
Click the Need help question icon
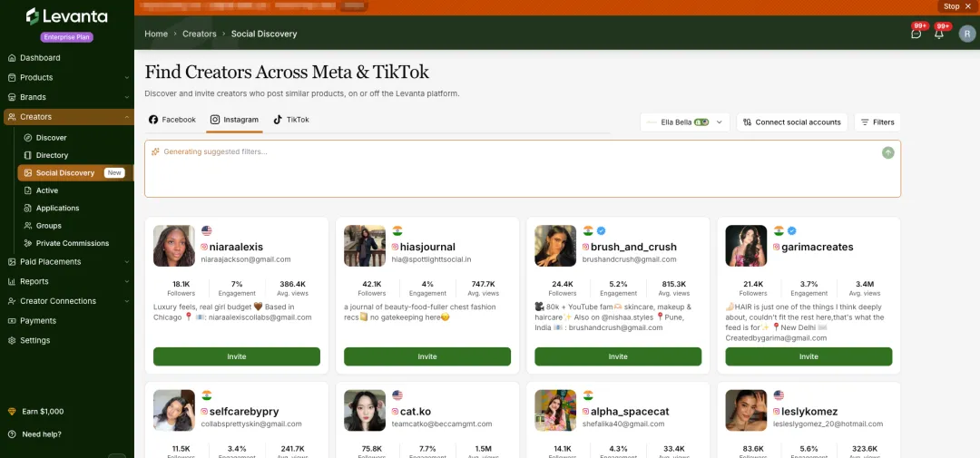point(12,434)
